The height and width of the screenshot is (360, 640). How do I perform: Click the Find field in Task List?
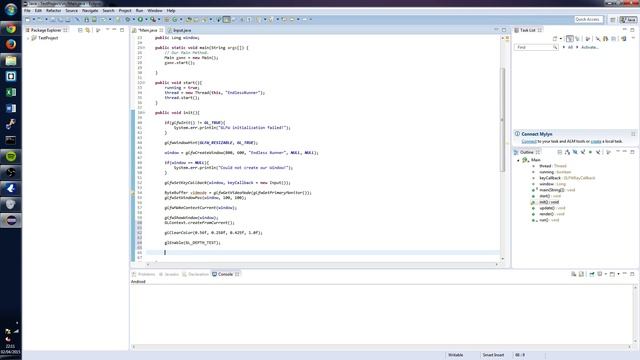pyautogui.click(x=536, y=47)
